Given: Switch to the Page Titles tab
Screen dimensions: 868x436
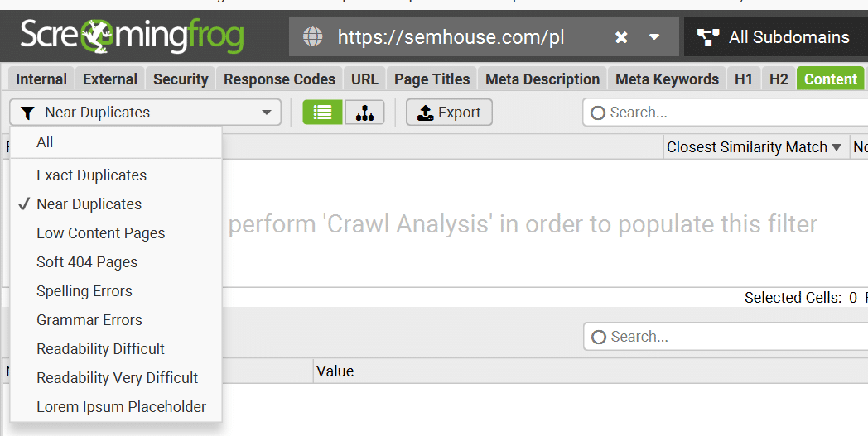Looking at the screenshot, I should pyautogui.click(x=432, y=79).
